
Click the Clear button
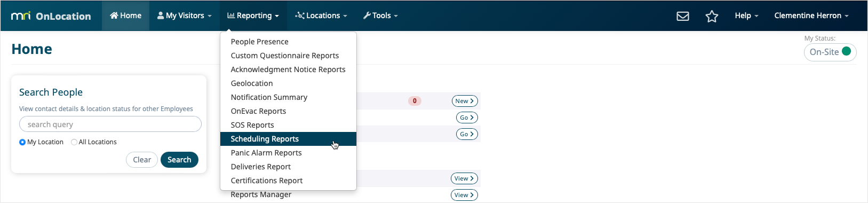coord(142,160)
